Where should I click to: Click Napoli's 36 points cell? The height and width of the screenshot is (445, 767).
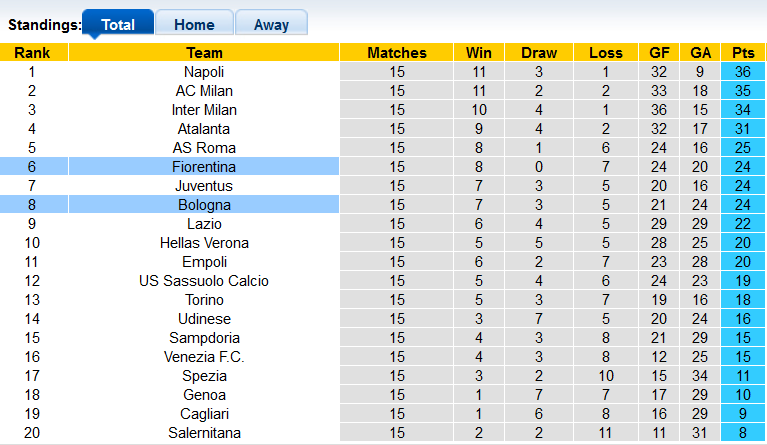click(x=743, y=72)
